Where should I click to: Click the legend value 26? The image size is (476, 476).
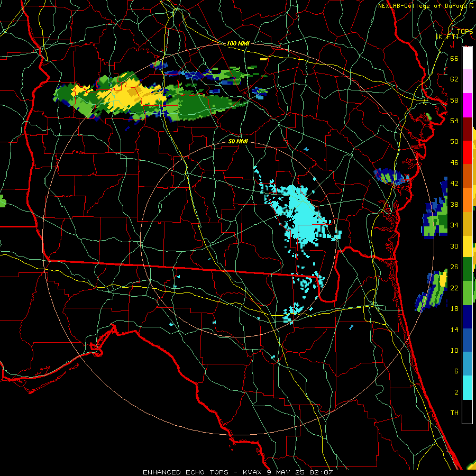click(454, 267)
